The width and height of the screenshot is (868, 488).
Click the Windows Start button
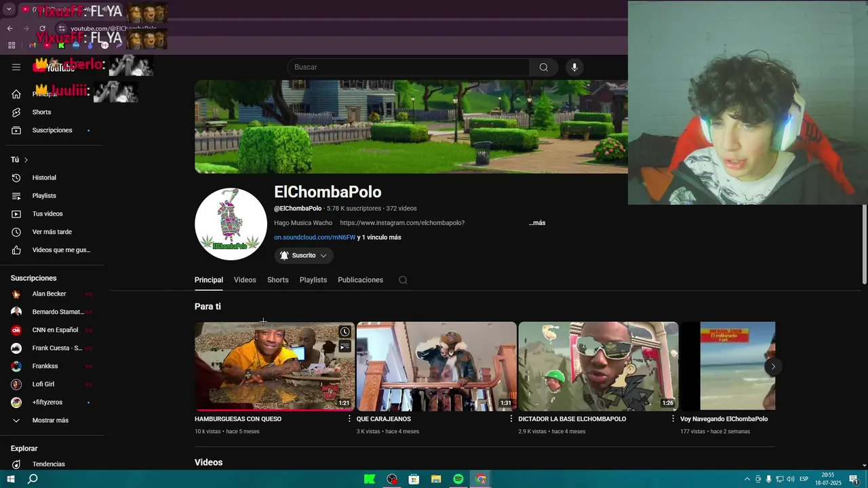point(11,479)
